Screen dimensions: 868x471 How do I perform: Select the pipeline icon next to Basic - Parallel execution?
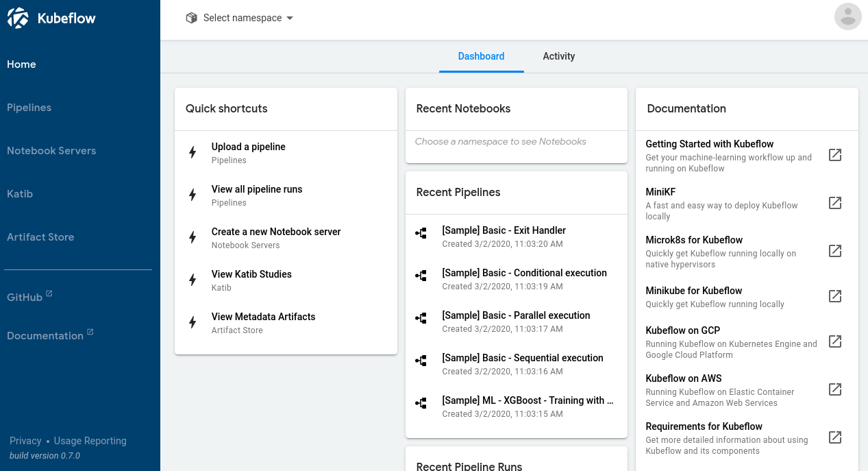pos(420,318)
